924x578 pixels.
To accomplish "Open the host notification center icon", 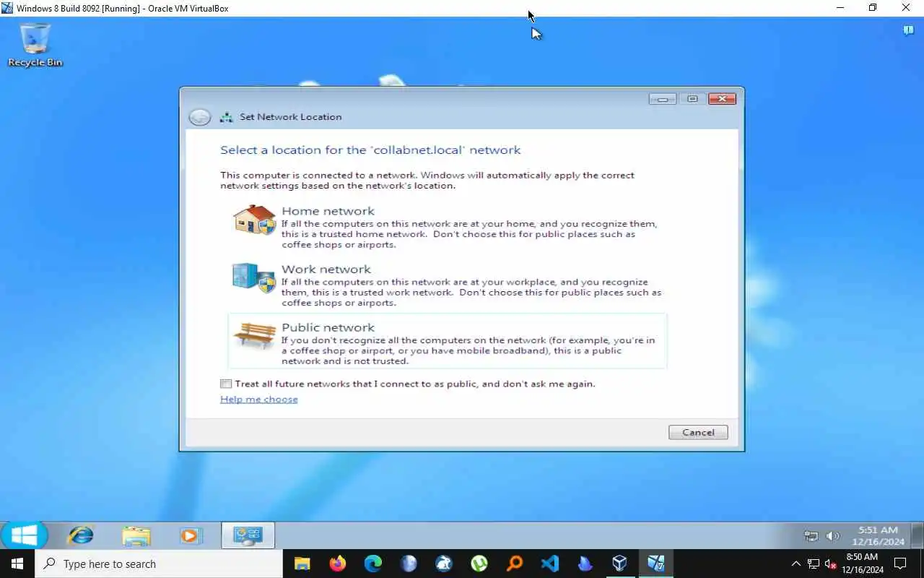I will pos(900,564).
